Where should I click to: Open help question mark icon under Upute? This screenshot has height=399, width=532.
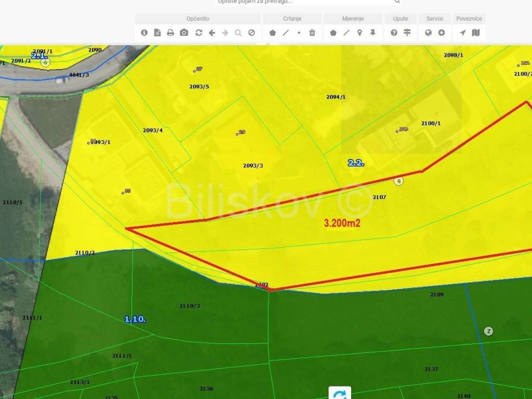[x=394, y=33]
